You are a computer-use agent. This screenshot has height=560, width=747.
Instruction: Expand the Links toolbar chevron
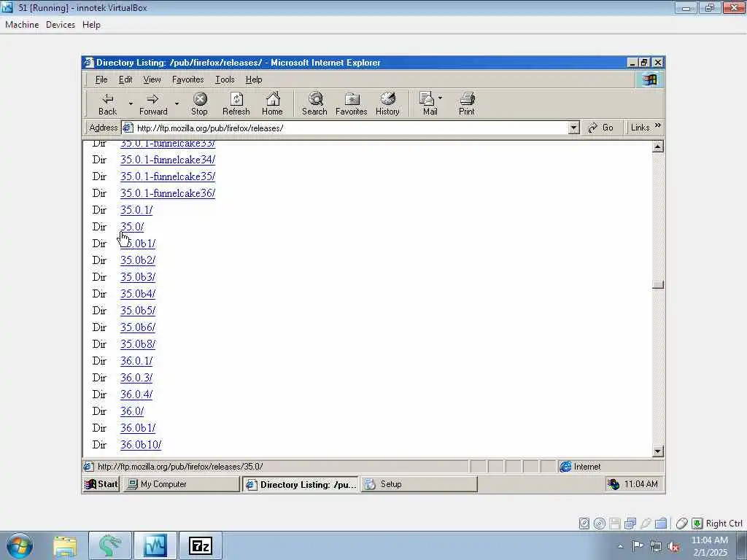(658, 125)
